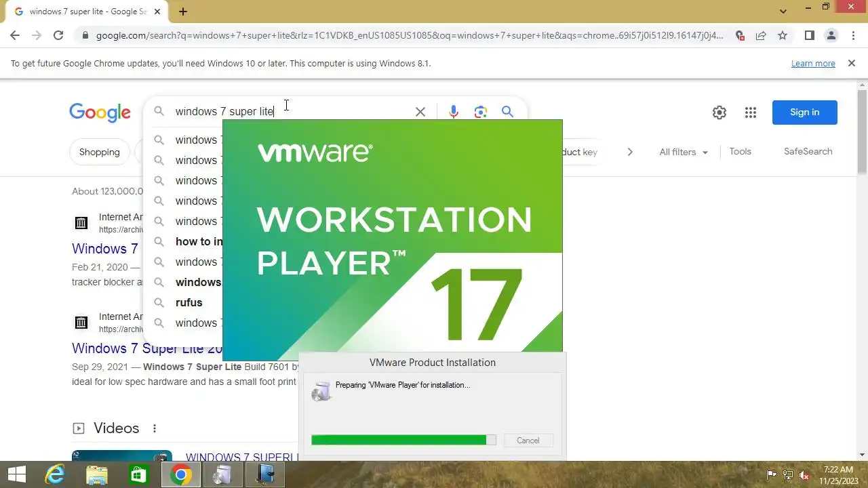Open the Feb 21, 2020 Windows 7 result
868x488 pixels.
(105, 249)
